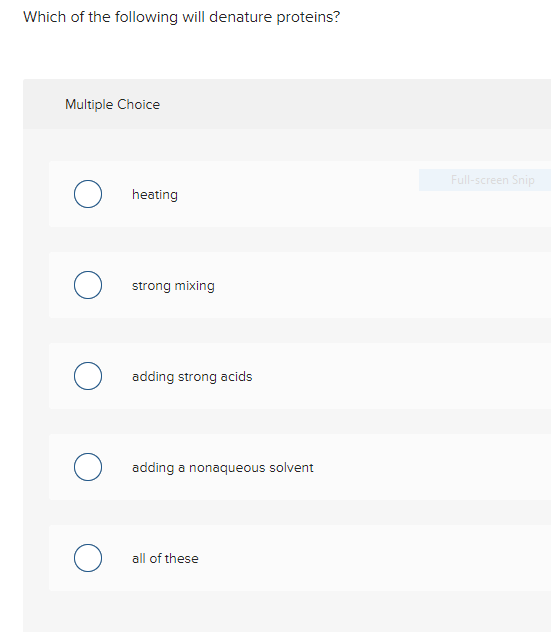Click the 'adding a nonaqueous solvent' text
This screenshot has width=551, height=632.
click(x=222, y=468)
